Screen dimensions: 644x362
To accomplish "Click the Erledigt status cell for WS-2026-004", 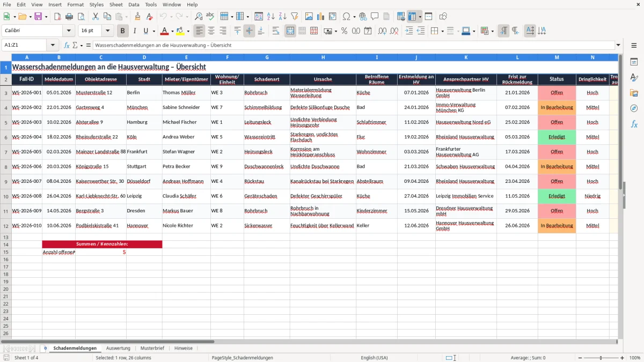I will (x=557, y=137).
